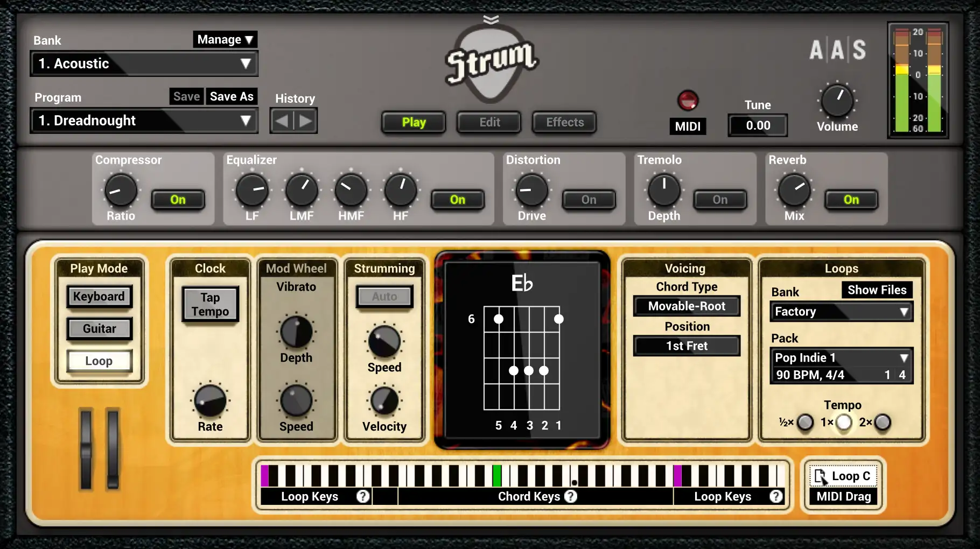Switch to the Edit tab
The image size is (980, 549).
pos(489,122)
